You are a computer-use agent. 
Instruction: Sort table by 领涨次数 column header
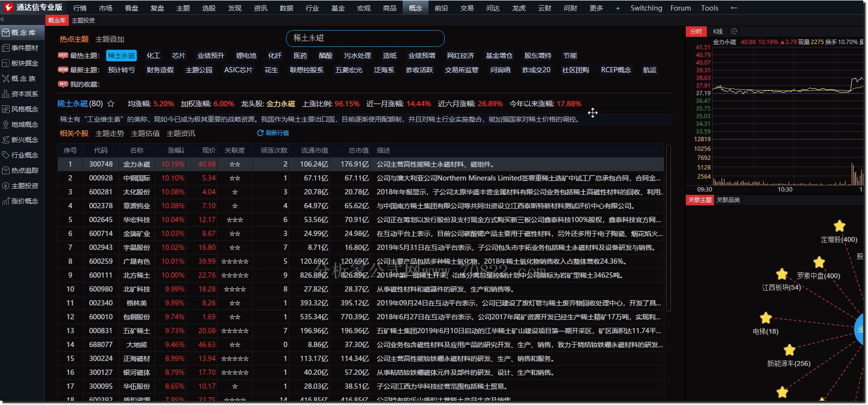point(274,150)
